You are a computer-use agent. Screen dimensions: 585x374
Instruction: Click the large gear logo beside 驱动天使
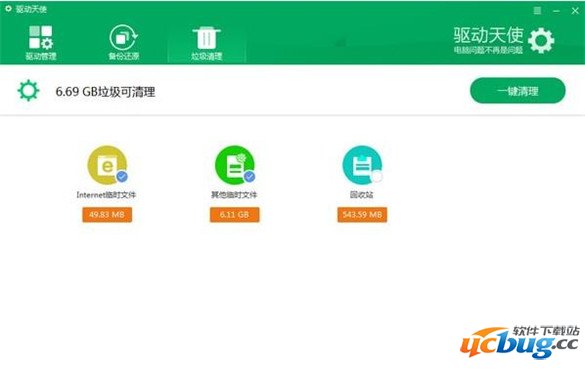[x=541, y=40]
